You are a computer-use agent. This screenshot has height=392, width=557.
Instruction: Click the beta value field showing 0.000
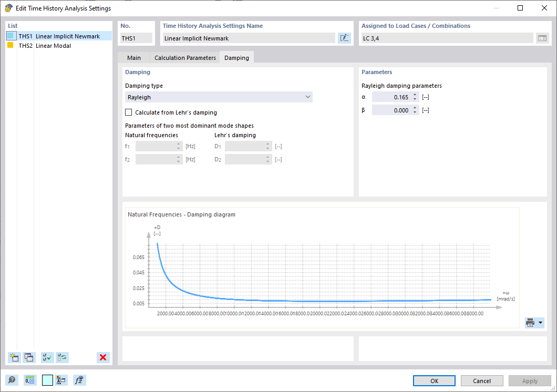[392, 110]
